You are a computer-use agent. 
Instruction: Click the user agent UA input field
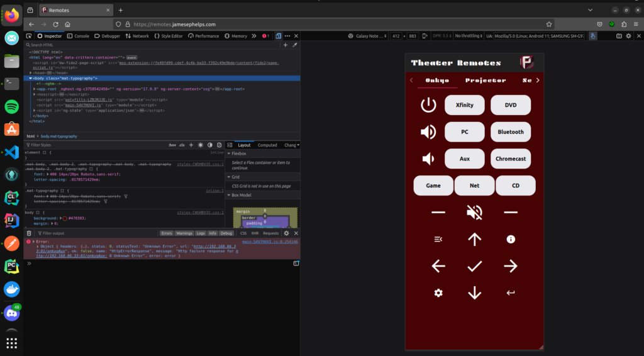[539, 36]
